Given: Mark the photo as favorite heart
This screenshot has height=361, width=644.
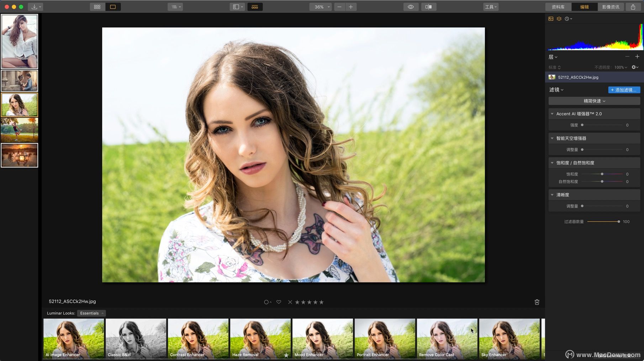Looking at the screenshot, I should click(x=279, y=302).
